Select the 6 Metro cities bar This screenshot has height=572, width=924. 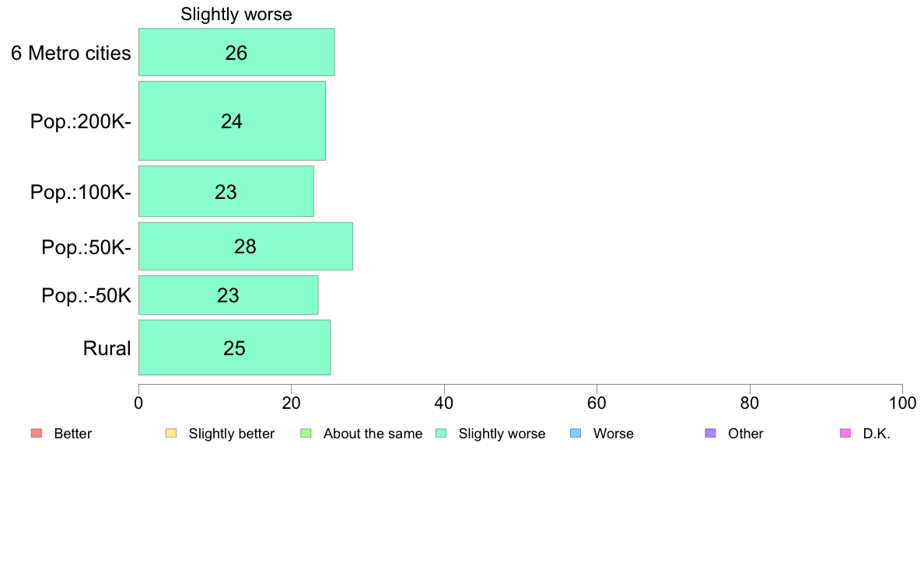(x=236, y=52)
